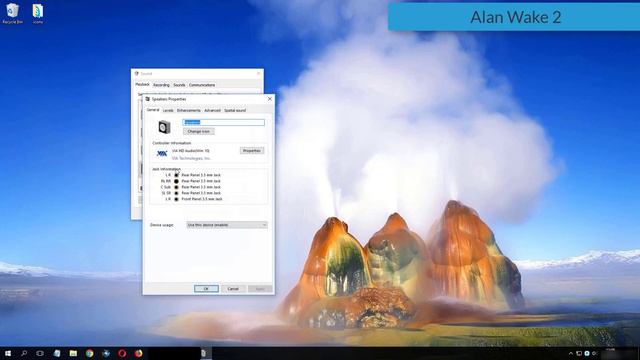The image size is (640, 360).
Task: Open the Sounds tab in Sound window
Action: pyautogui.click(x=179, y=85)
